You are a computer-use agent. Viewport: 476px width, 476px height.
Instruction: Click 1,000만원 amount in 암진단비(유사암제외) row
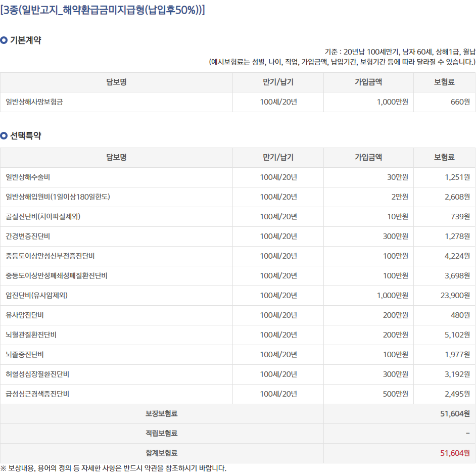393,296
